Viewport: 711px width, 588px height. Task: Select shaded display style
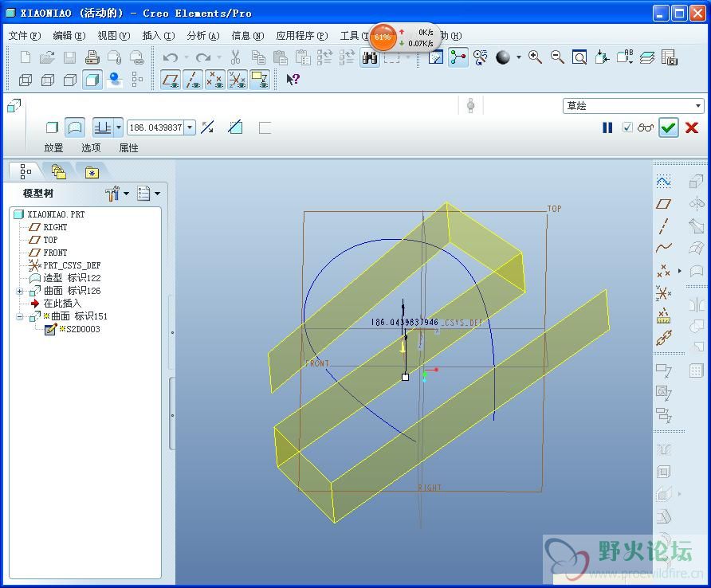92,80
